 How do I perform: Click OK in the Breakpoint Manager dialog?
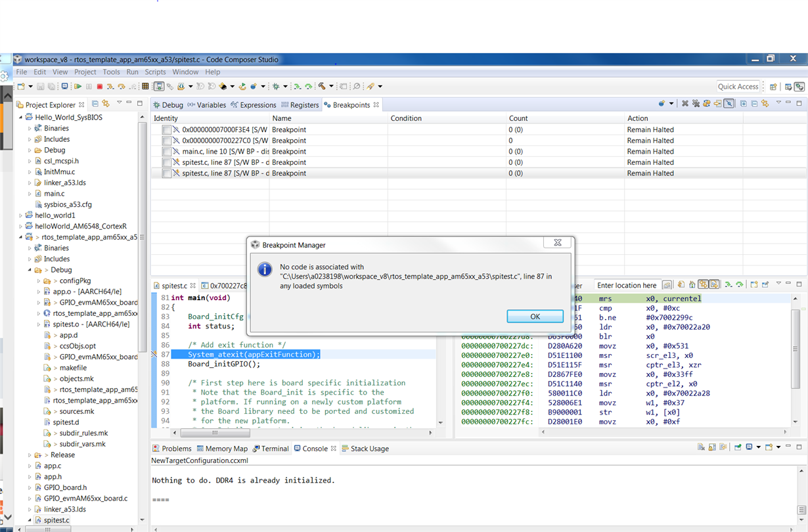pos(535,316)
